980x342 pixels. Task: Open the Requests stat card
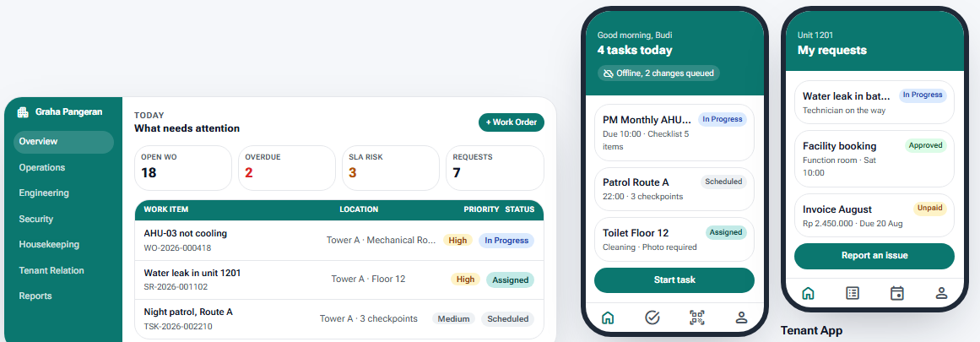click(495, 168)
